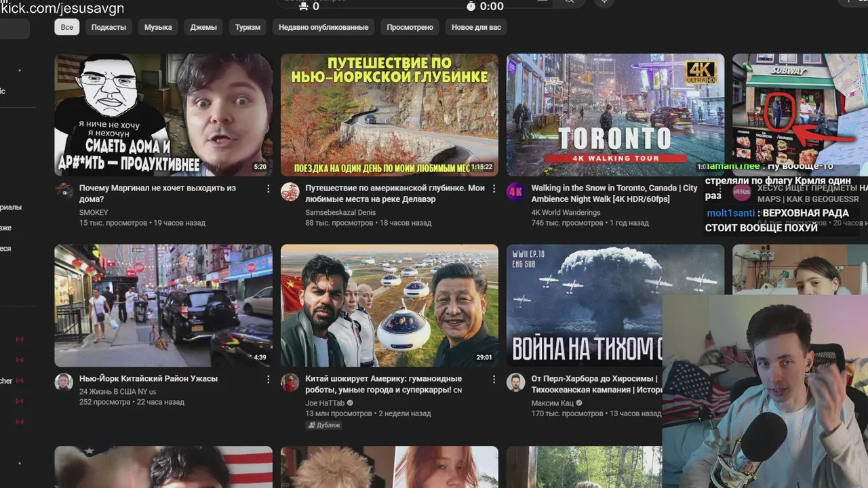Image resolution: width=868 pixels, height=488 pixels.
Task: Select the 'Туризм' filter chip
Action: (x=248, y=27)
